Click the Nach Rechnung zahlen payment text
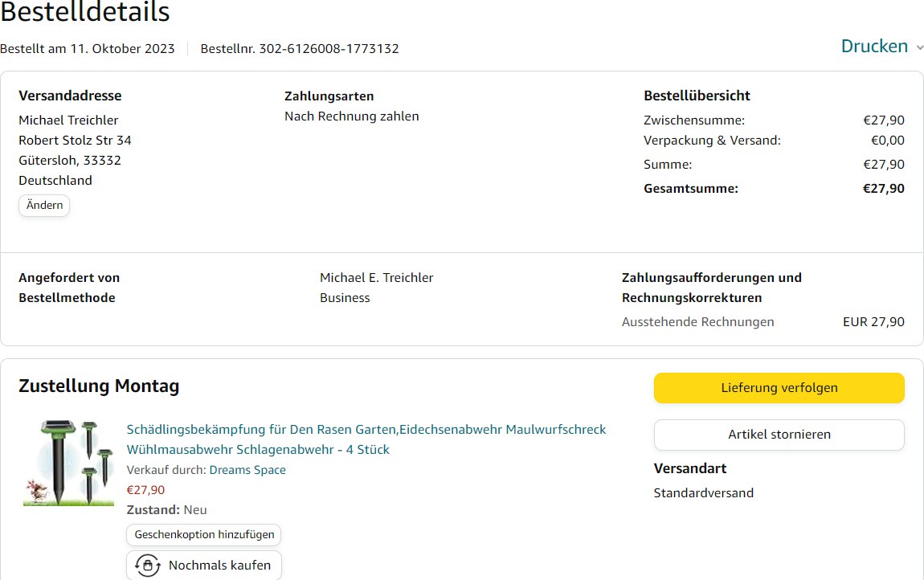This screenshot has height=580, width=924. click(351, 116)
